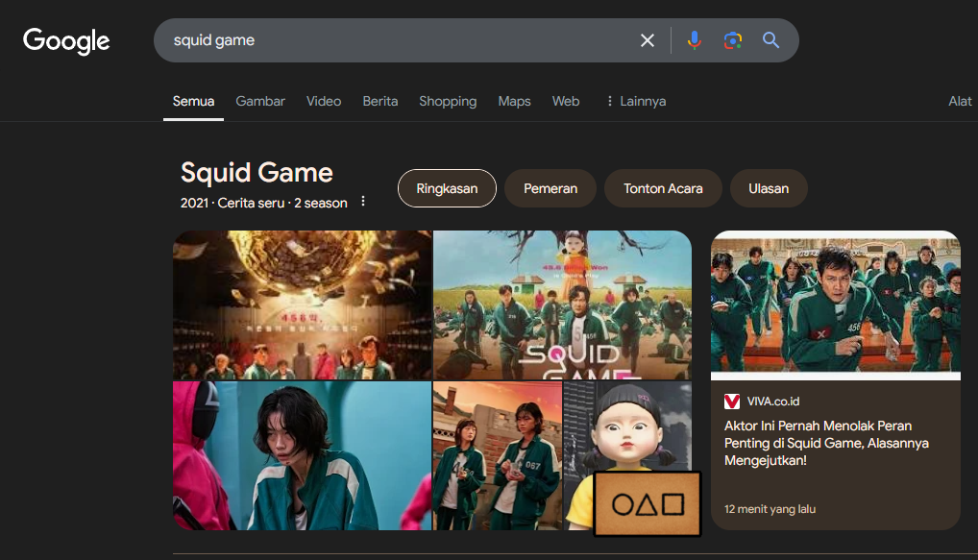Viewport: 978px width, 560px height.
Task: Read article 'Aktor Ini Pernah Menolak Peran'
Action: point(826,444)
